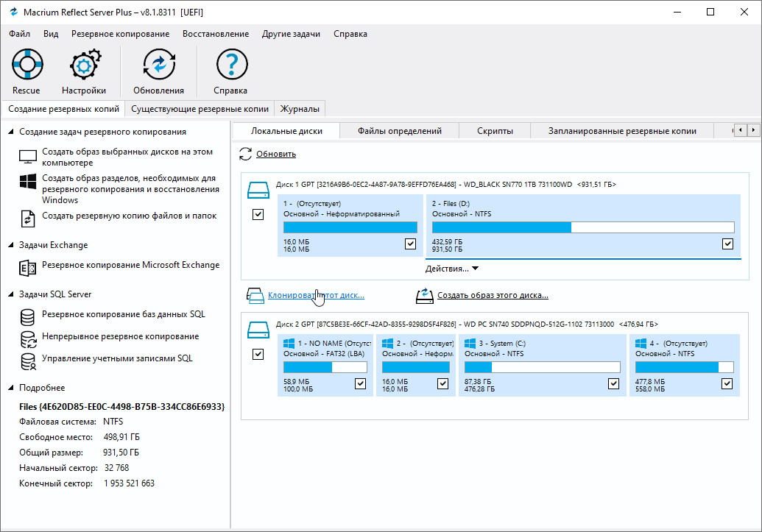Viewport: 762px width, 532px height.
Task: Click Создать образ выбранных дисков на этом компьютере
Action: coord(127,157)
